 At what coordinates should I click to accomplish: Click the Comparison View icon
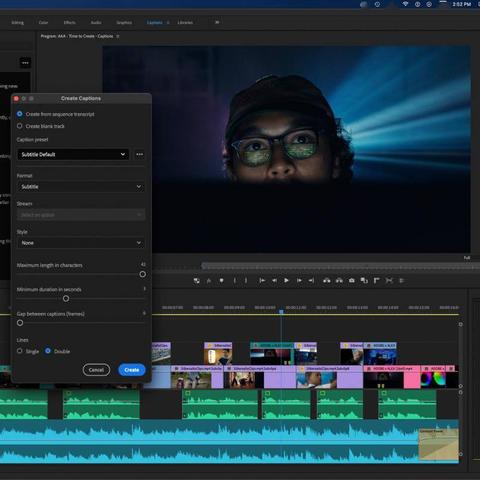[364, 280]
